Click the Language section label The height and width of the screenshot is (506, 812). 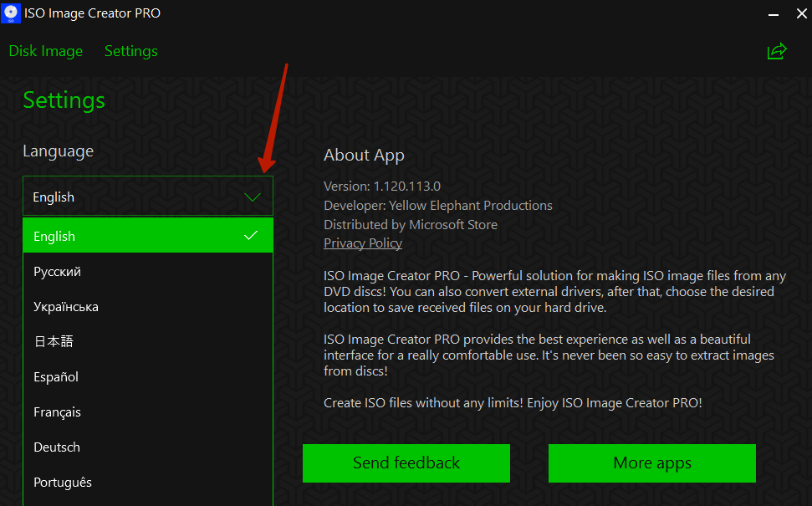pyautogui.click(x=58, y=151)
